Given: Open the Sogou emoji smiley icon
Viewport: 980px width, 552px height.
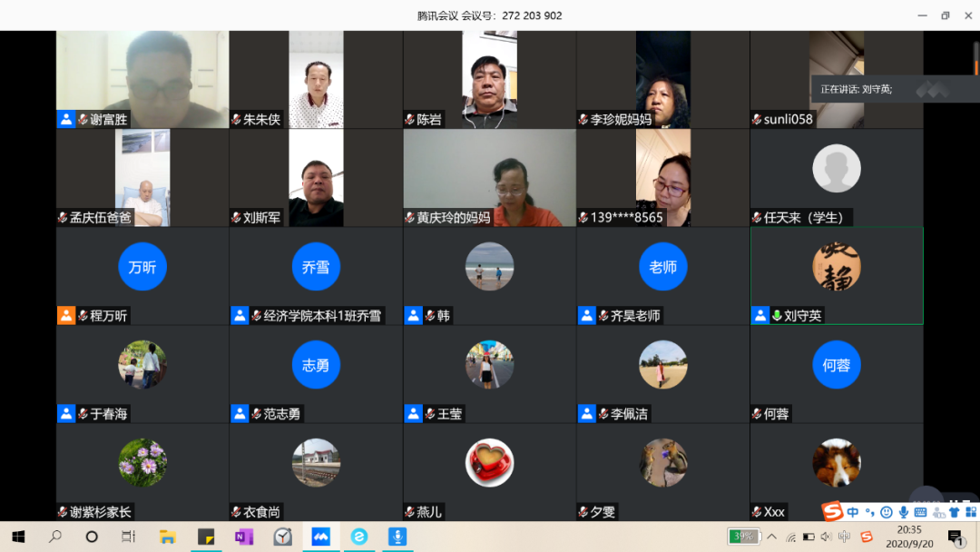Looking at the screenshot, I should pyautogui.click(x=886, y=513).
